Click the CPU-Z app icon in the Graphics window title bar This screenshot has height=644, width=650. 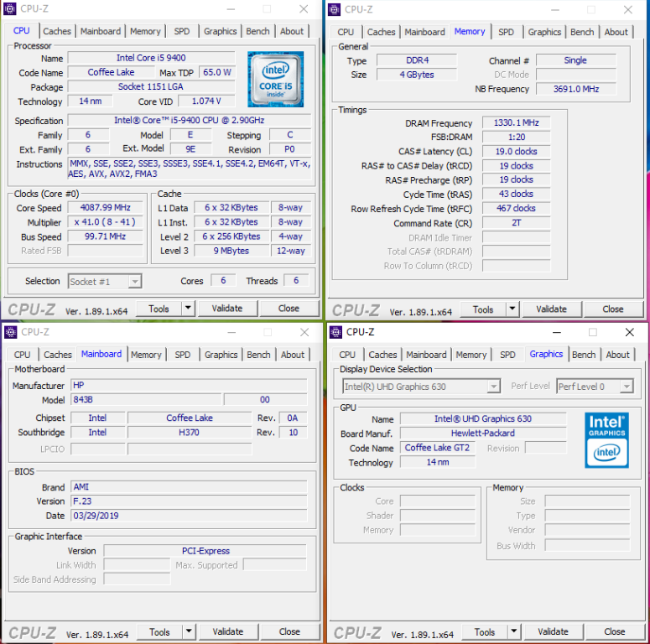(x=335, y=332)
